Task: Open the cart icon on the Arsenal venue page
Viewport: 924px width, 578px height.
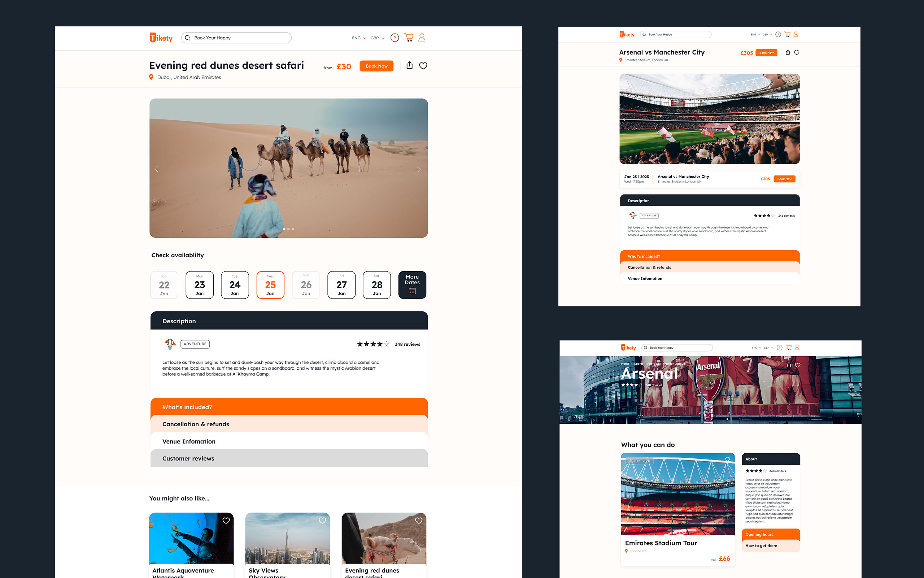Action: click(788, 348)
